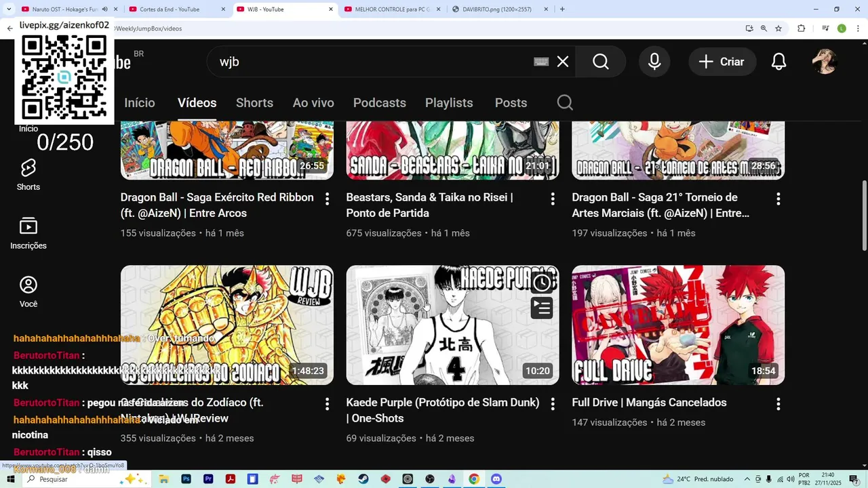Viewport: 868px width, 488px height.
Task: Open Windows Start menu
Action: click(10, 479)
